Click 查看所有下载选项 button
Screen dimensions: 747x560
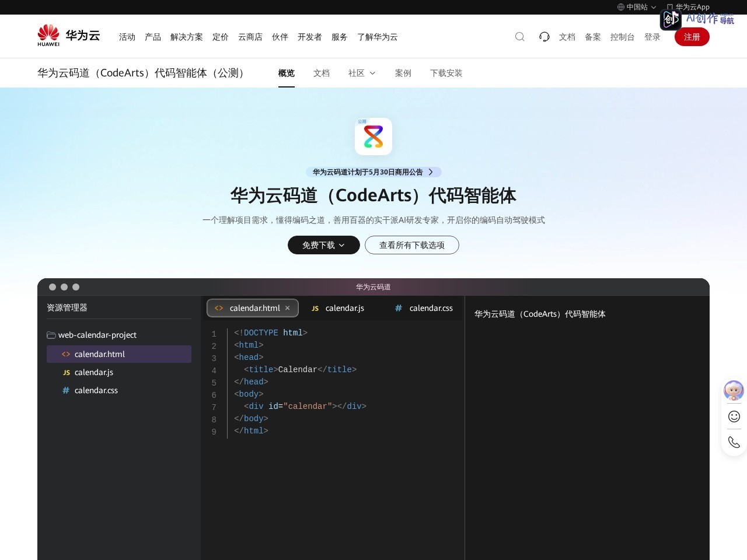click(412, 245)
